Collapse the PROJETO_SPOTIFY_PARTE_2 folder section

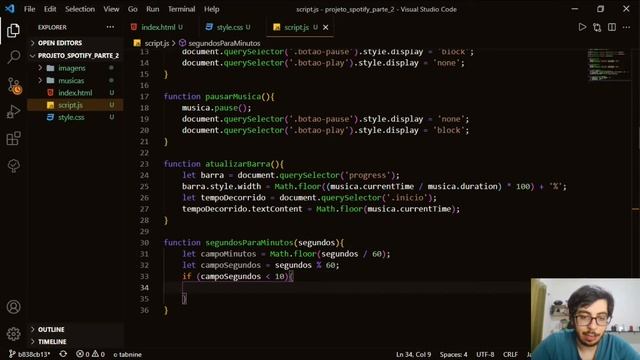pos(75,55)
